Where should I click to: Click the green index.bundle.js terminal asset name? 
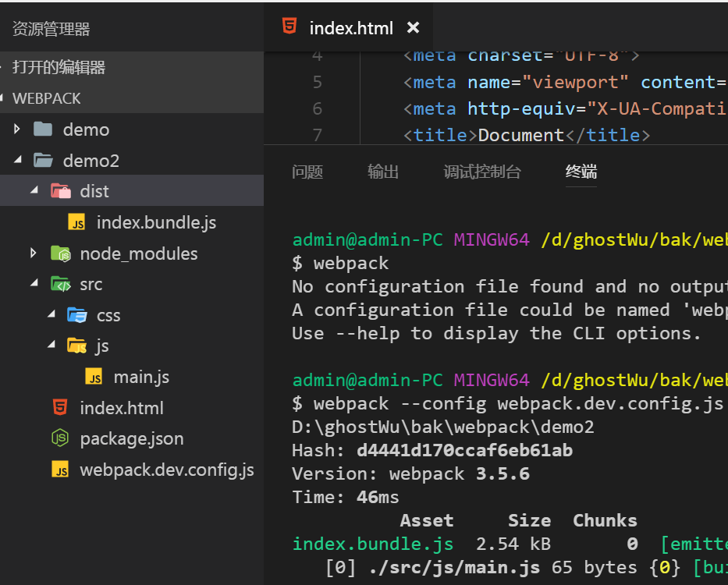[x=373, y=544]
